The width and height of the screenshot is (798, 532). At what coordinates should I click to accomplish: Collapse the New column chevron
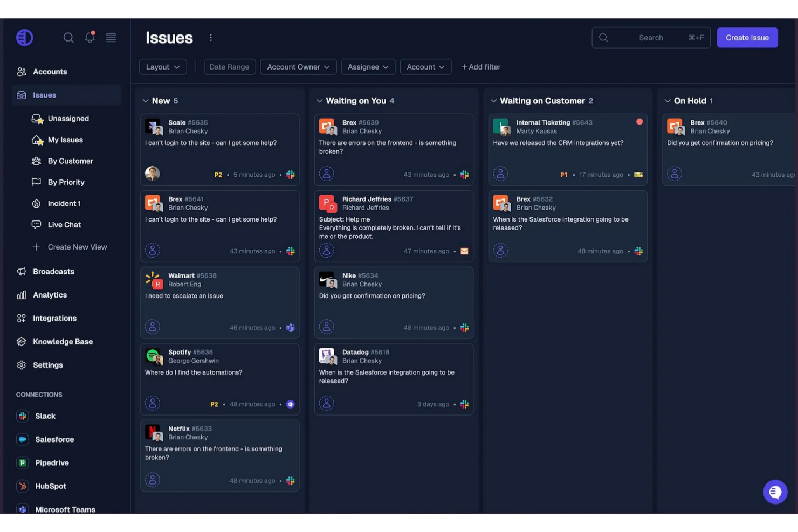(x=146, y=101)
